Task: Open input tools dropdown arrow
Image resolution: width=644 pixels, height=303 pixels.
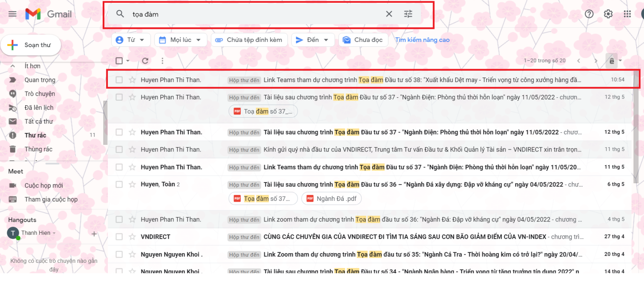Action: (620, 61)
